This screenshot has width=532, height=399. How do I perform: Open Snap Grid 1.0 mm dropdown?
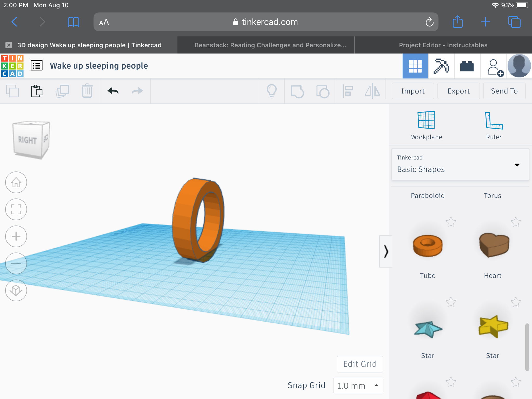(358, 385)
